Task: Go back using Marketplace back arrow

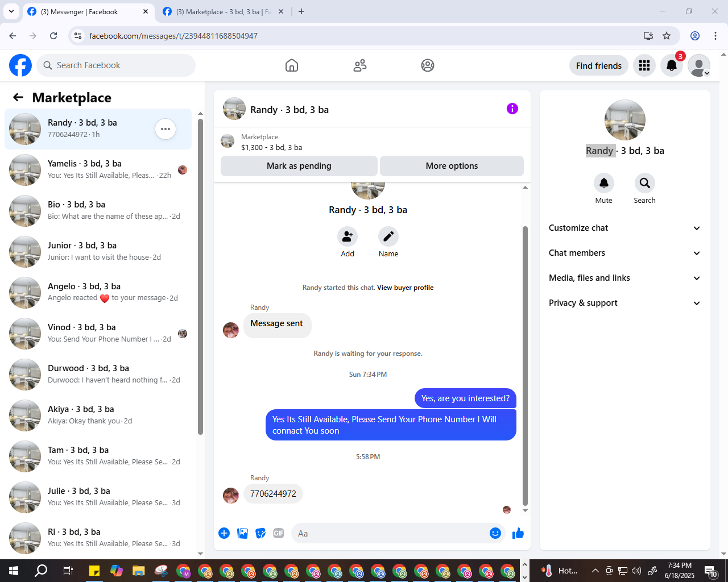Action: pyautogui.click(x=18, y=97)
